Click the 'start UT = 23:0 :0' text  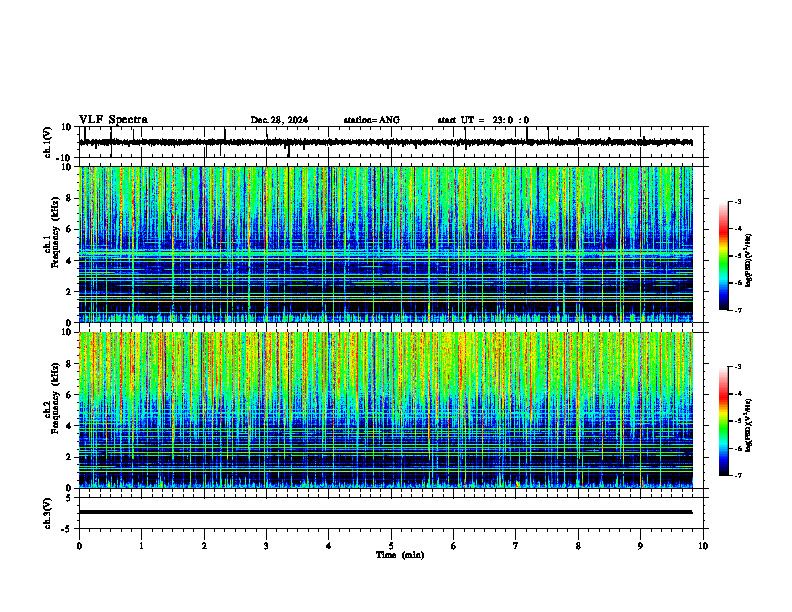[483, 120]
